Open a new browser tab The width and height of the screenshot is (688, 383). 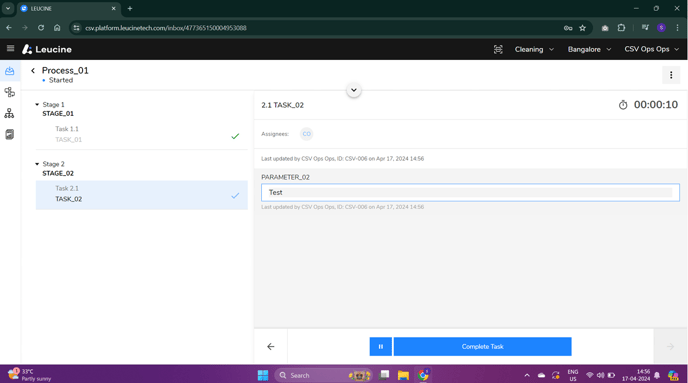[x=130, y=8]
